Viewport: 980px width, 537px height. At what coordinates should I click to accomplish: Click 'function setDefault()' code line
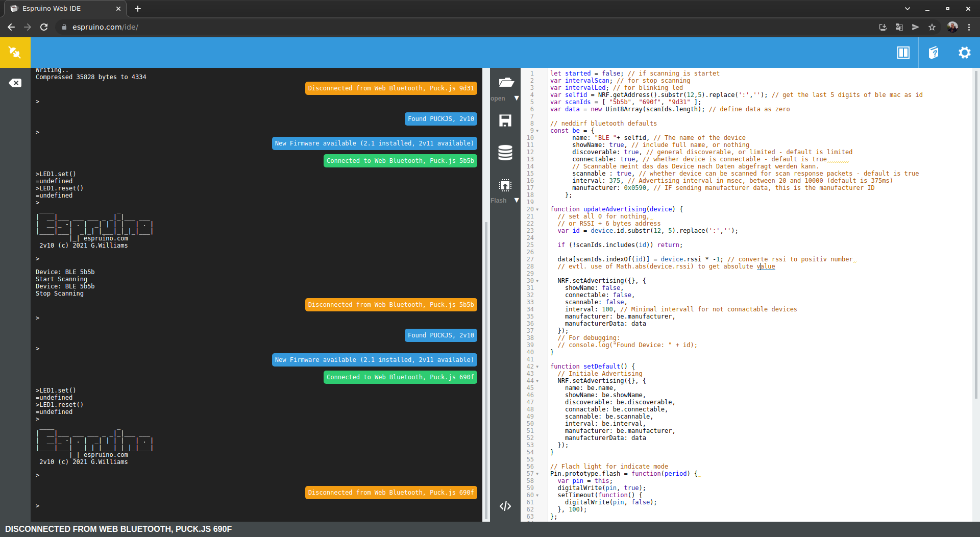(x=593, y=367)
